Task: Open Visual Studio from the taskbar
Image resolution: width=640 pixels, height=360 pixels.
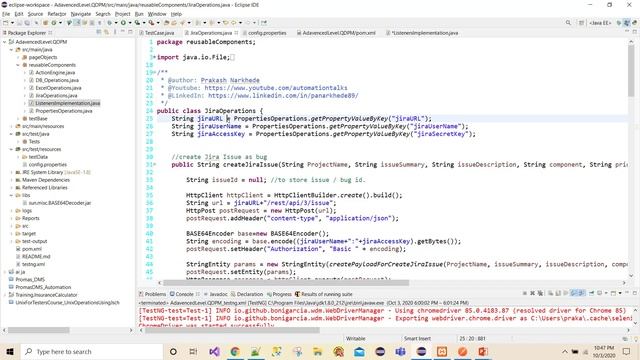Action: coord(214,351)
